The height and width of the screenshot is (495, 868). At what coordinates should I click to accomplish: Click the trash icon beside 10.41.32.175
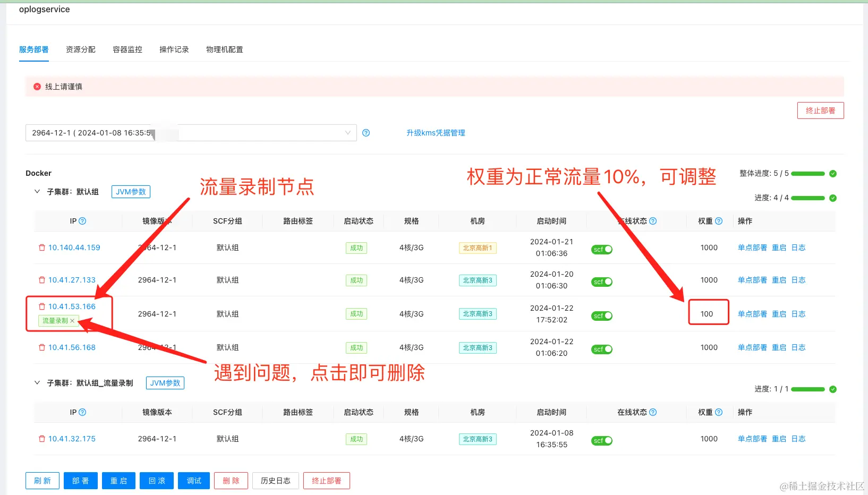point(41,438)
